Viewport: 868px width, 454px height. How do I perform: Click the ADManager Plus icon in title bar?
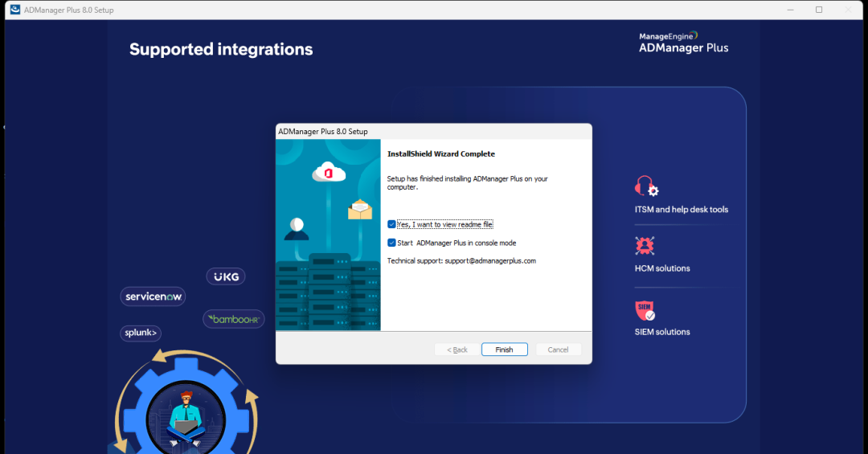[15, 10]
